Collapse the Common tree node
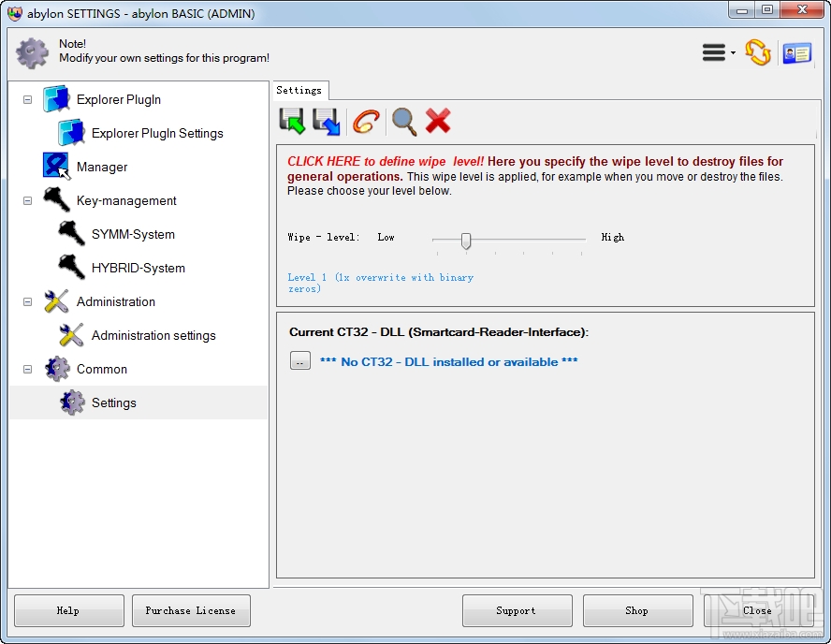Image resolution: width=831 pixels, height=644 pixels. (27, 369)
